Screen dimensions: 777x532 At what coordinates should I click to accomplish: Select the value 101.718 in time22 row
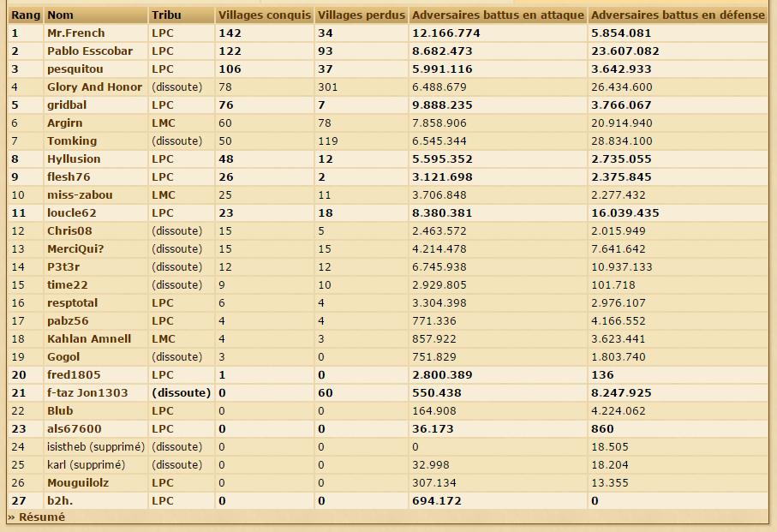[613, 284]
